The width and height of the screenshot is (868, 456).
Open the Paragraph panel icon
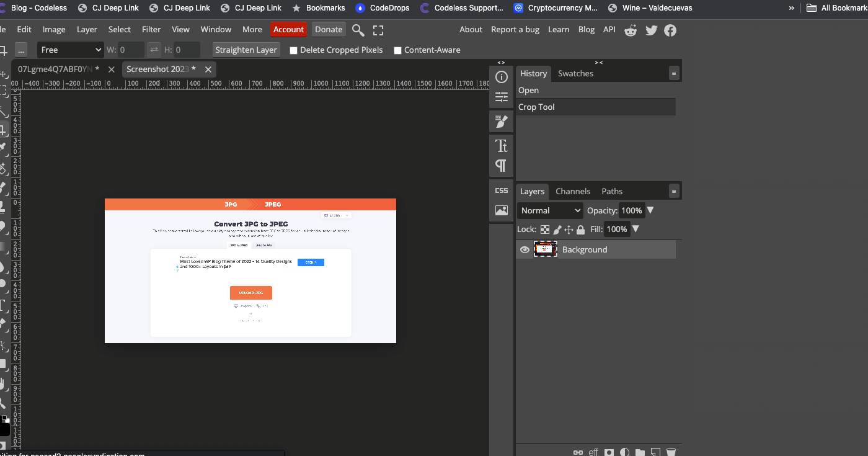click(502, 166)
